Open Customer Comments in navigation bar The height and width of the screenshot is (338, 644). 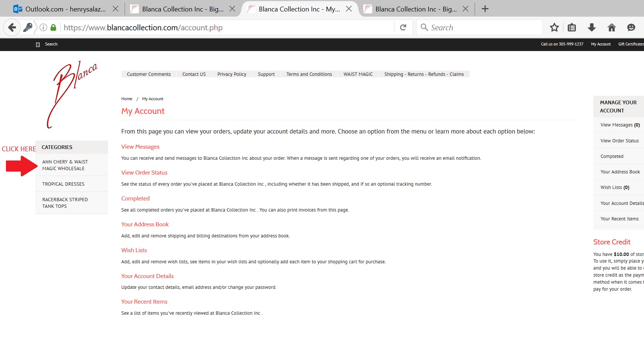coord(149,74)
